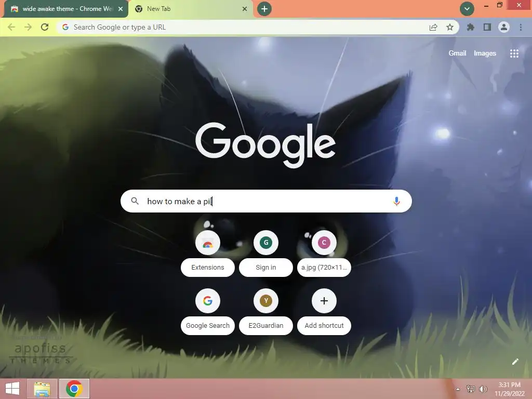Viewport: 532px width, 399px height.
Task: Click the customize page pencil icon
Action: coord(515,362)
